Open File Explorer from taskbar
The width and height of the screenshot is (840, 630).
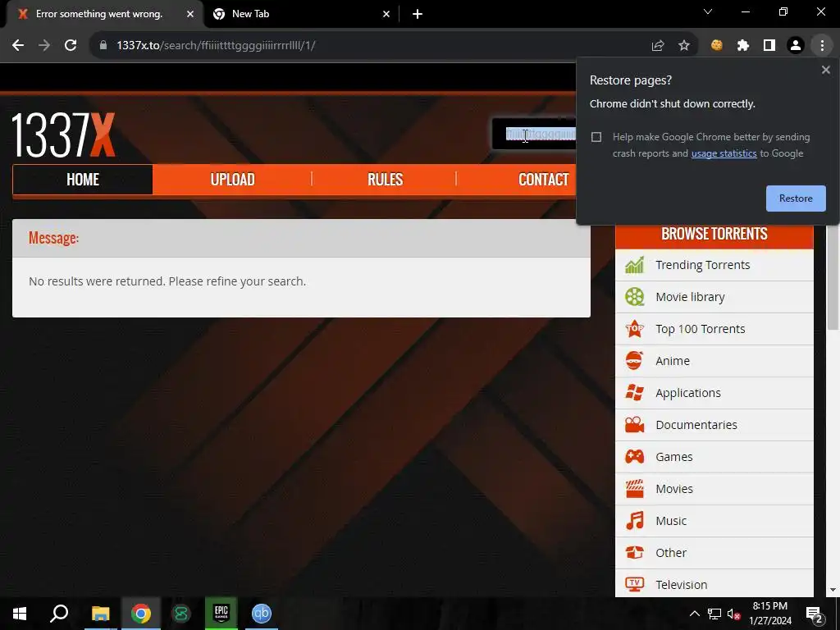tap(100, 614)
